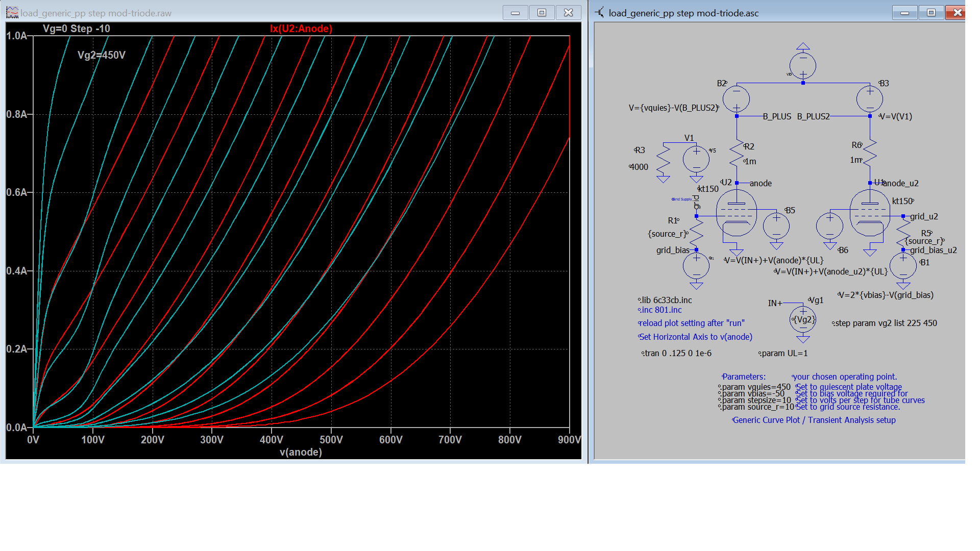This screenshot has height=551, width=980.
Task: Click the reload plot setting comment
Action: (x=692, y=323)
